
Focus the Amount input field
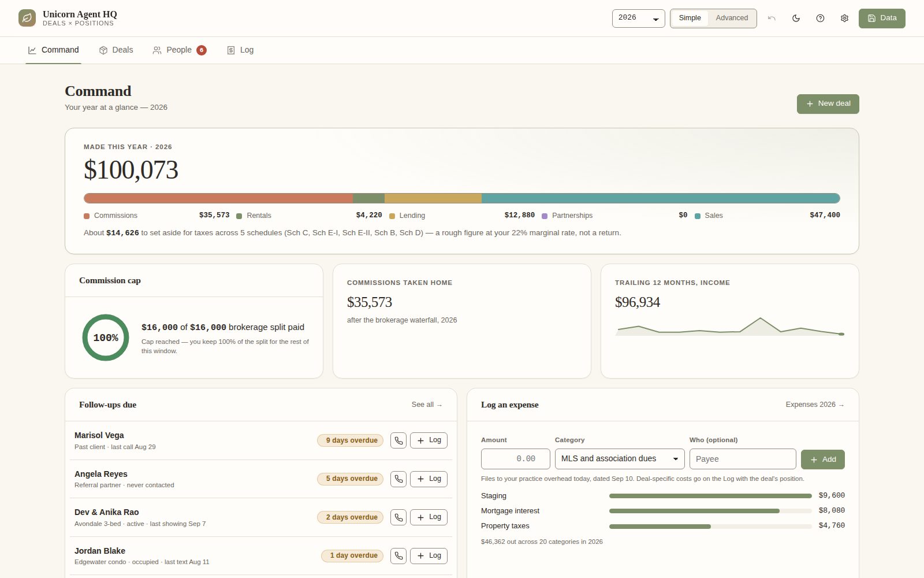(516, 459)
